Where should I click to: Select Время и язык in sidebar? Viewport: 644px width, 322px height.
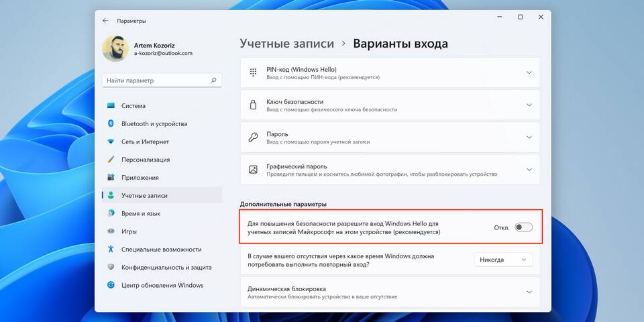click(162, 213)
